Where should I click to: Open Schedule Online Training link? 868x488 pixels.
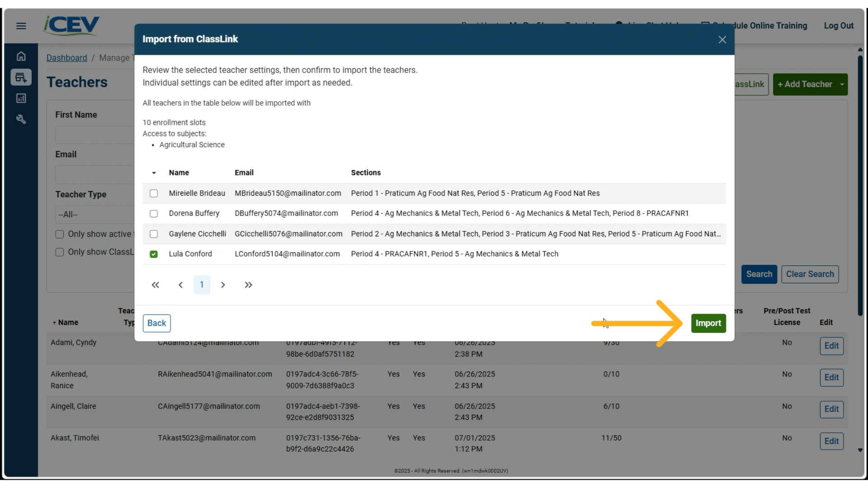coord(754,26)
